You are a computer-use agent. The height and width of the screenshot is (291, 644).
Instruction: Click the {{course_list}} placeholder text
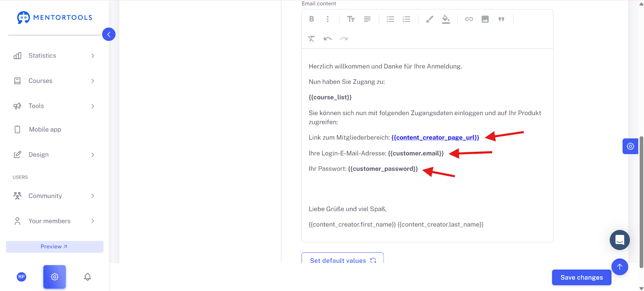pyautogui.click(x=330, y=97)
